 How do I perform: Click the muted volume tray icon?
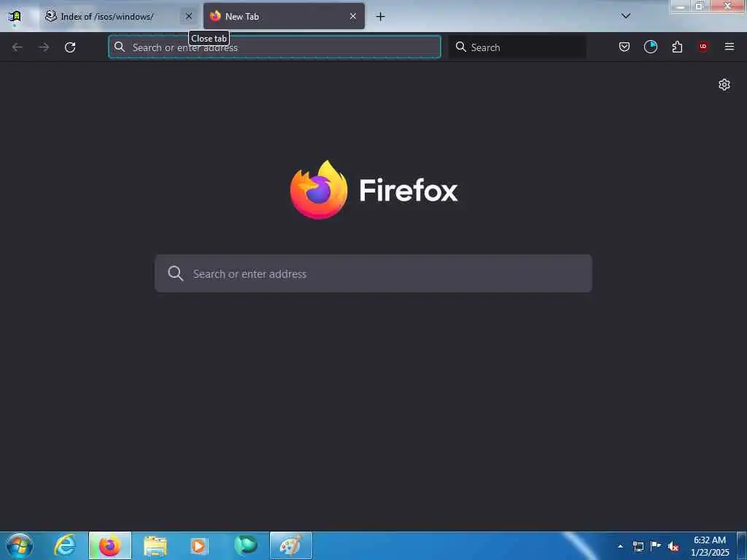[673, 547]
